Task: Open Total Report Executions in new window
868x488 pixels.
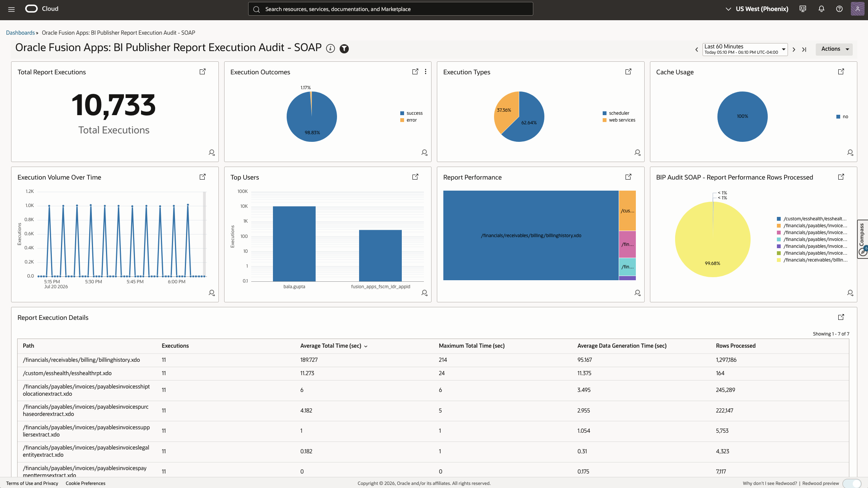Action: click(x=202, y=72)
